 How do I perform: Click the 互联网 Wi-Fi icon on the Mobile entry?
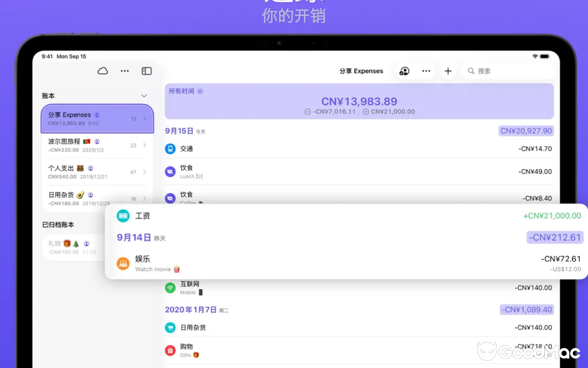pyautogui.click(x=170, y=287)
